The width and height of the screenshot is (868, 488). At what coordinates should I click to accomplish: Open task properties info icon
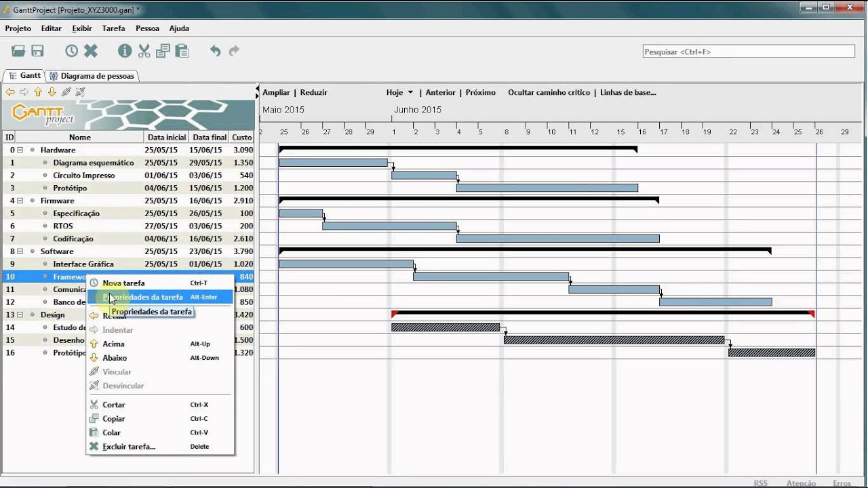pos(125,51)
